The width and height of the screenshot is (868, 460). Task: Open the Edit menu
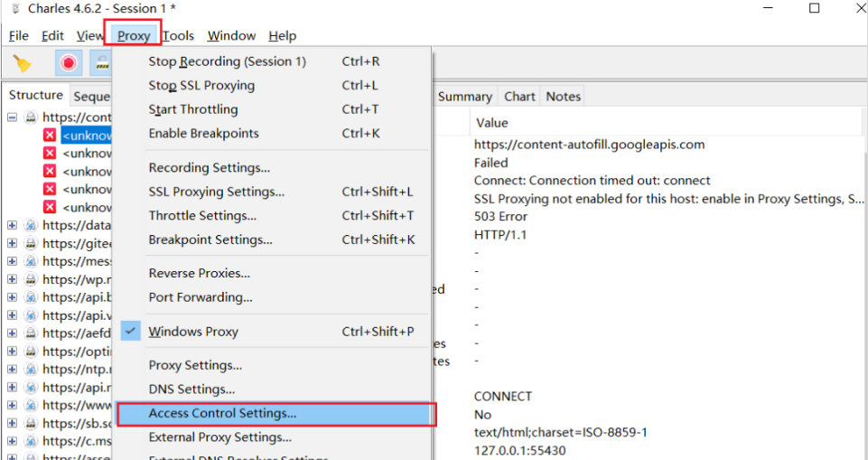(52, 35)
